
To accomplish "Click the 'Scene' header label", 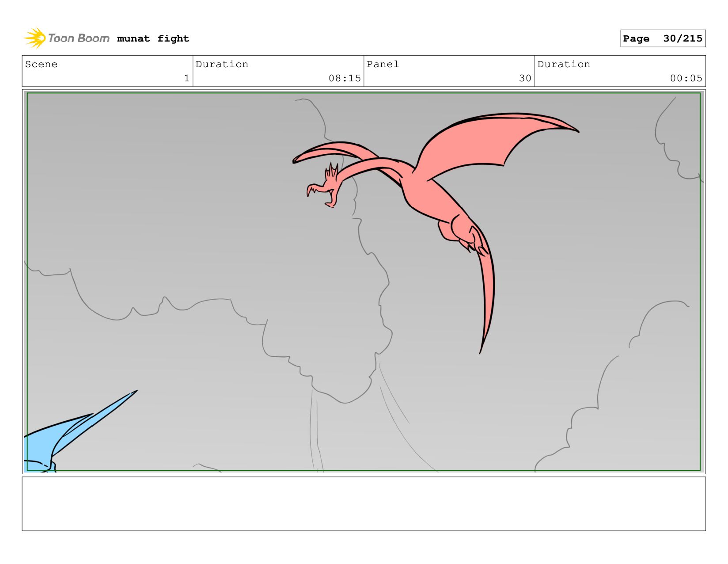I will tap(41, 64).
